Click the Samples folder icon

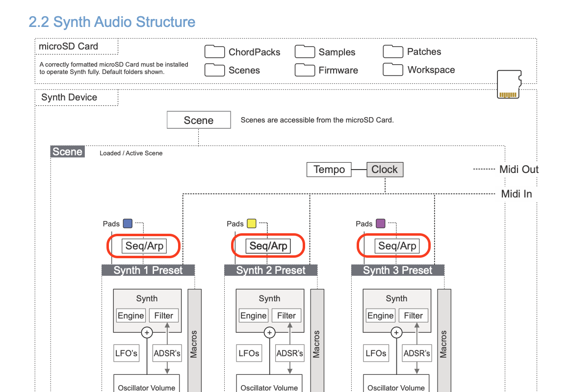pos(305,52)
